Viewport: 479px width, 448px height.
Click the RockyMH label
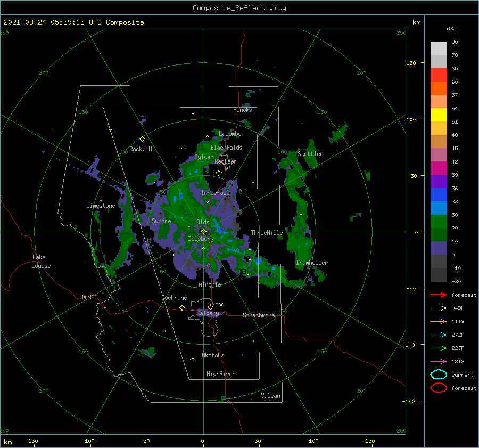click(141, 149)
